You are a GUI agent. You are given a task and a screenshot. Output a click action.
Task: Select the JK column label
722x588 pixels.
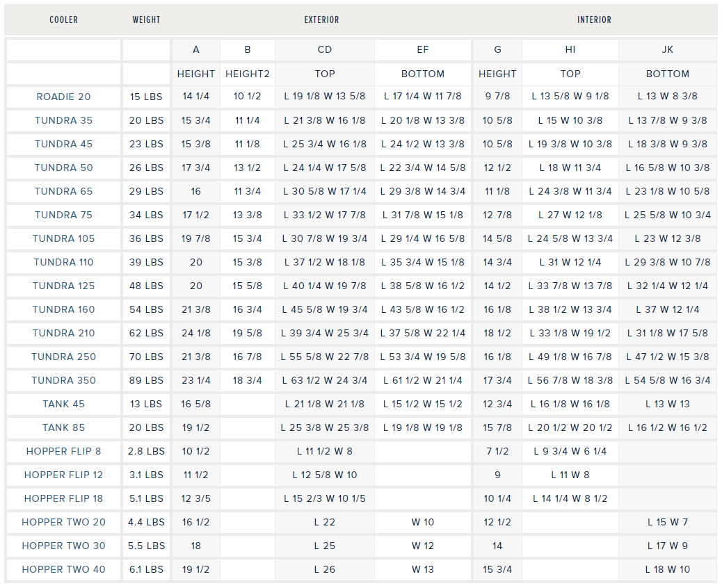[668, 49]
